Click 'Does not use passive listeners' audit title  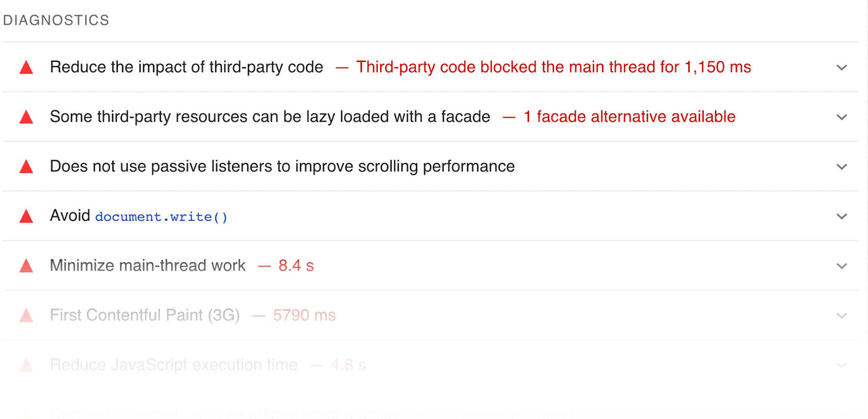[x=282, y=167]
